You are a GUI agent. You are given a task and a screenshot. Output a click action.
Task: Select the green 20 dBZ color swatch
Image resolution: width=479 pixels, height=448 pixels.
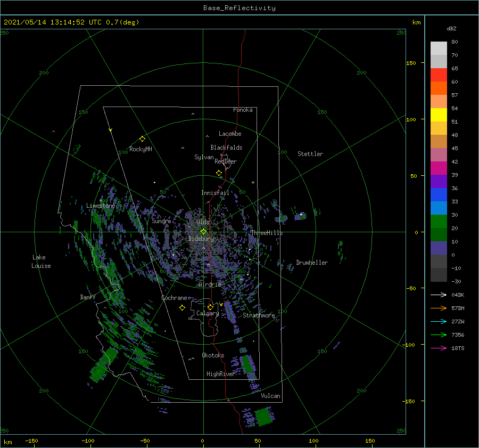pos(439,221)
